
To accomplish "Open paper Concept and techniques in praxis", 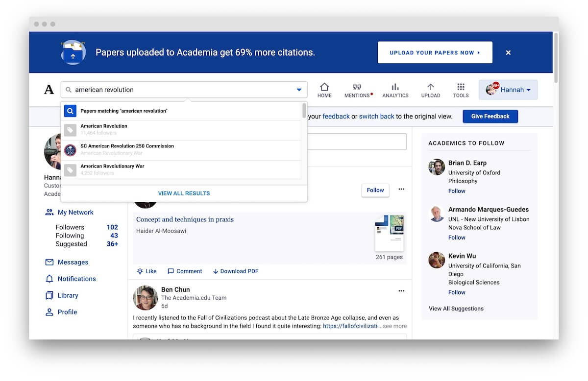I will (x=185, y=219).
